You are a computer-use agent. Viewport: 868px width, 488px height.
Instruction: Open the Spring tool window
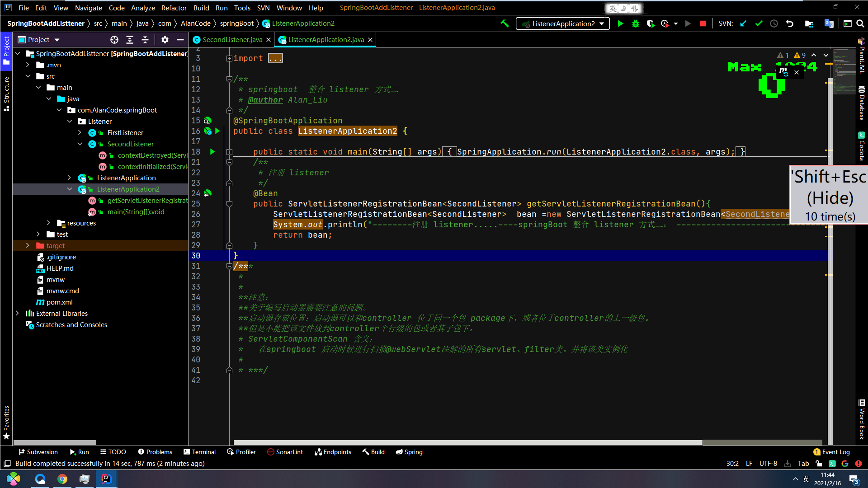coord(409,452)
